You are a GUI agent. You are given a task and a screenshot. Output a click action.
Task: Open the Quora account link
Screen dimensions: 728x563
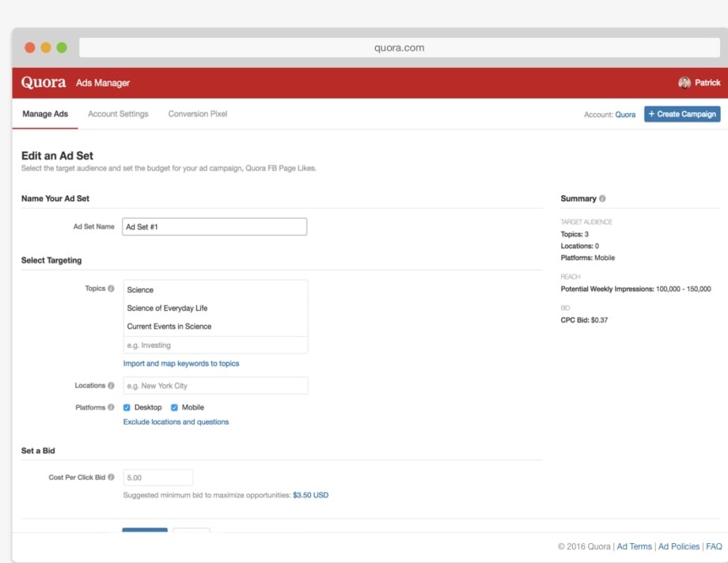coord(625,115)
